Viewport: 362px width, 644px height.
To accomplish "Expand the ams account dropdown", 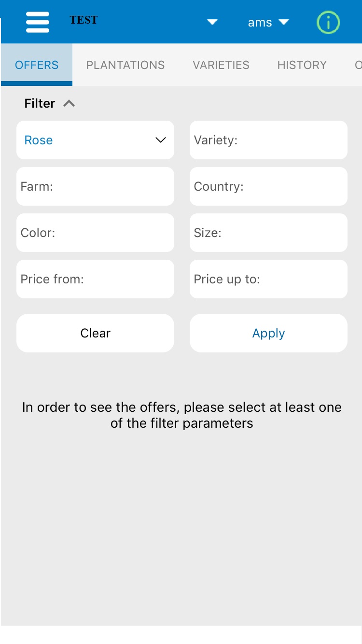I will 268,22.
